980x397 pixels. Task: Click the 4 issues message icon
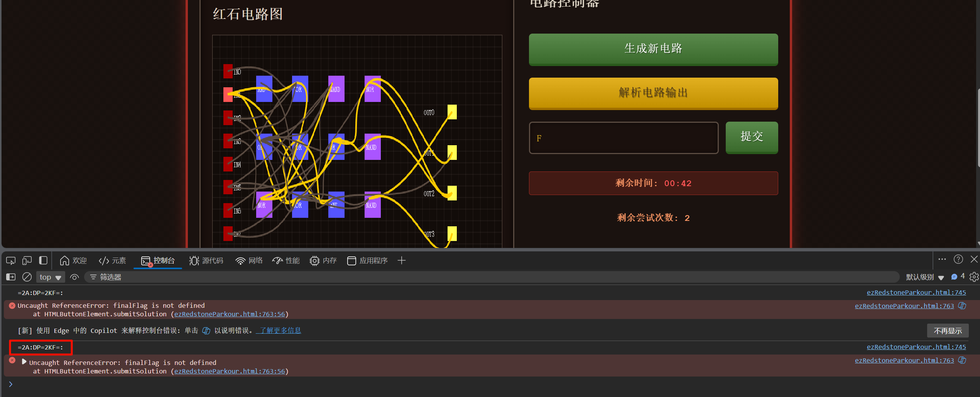click(x=958, y=277)
